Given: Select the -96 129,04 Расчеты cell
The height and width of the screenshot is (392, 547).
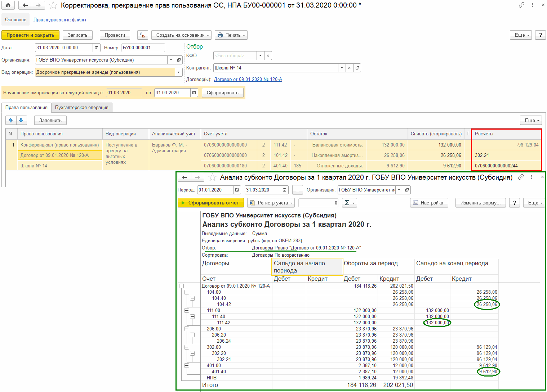Looking at the screenshot, I should point(506,145).
